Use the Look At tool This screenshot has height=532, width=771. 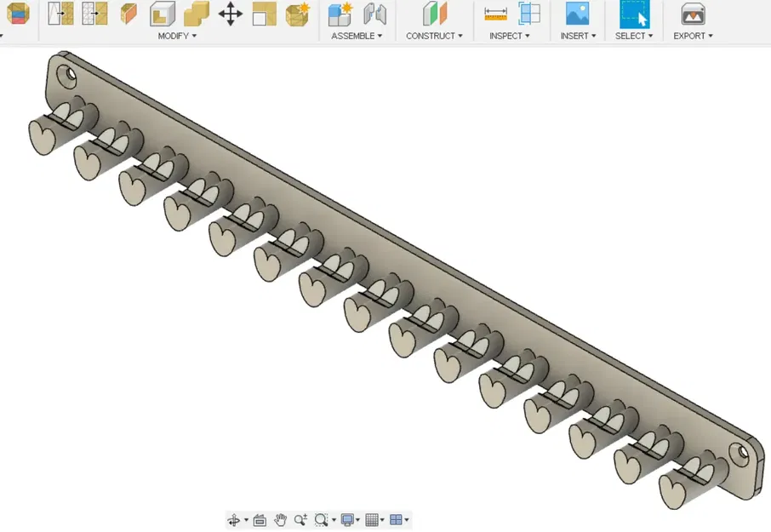pyautogui.click(x=260, y=520)
